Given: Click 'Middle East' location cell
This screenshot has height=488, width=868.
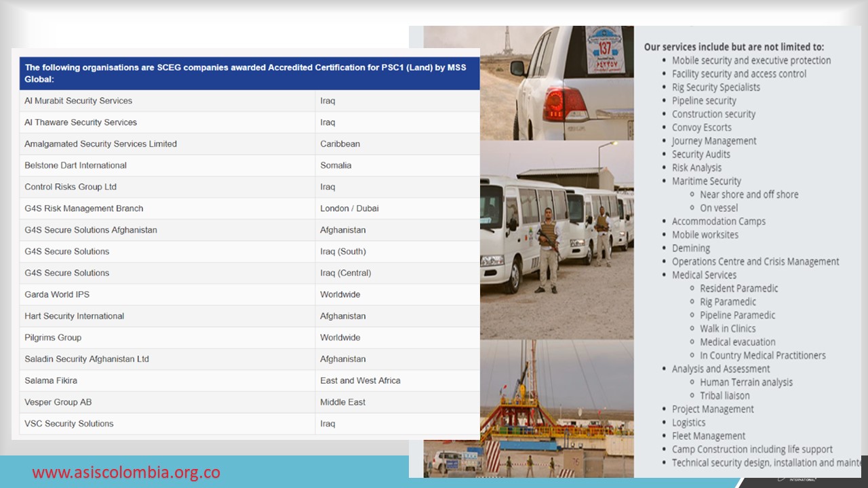Looking at the screenshot, I should click(397, 403).
